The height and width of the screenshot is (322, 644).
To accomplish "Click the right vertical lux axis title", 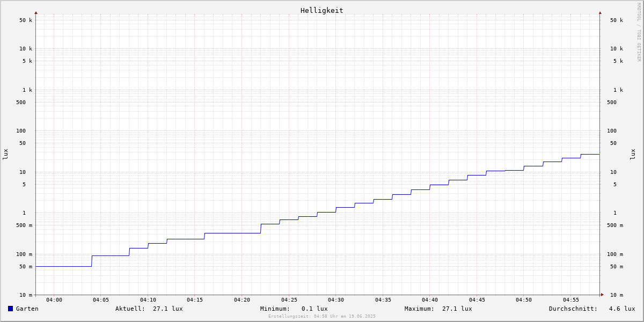I will click(x=633, y=154).
